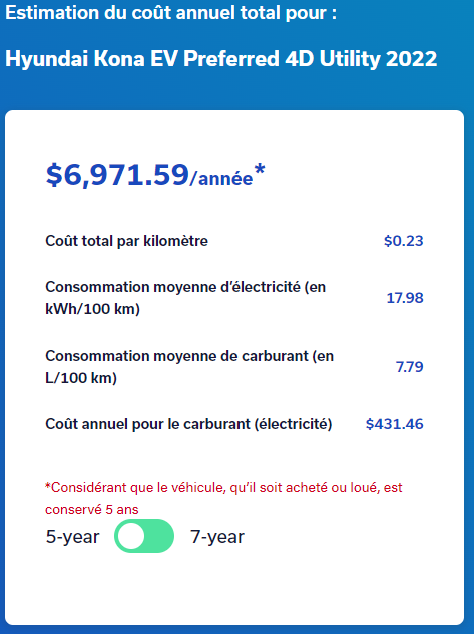Click the Consommation moyenne d'électricité label
Image resolution: width=474 pixels, height=634 pixels.
coord(186,298)
